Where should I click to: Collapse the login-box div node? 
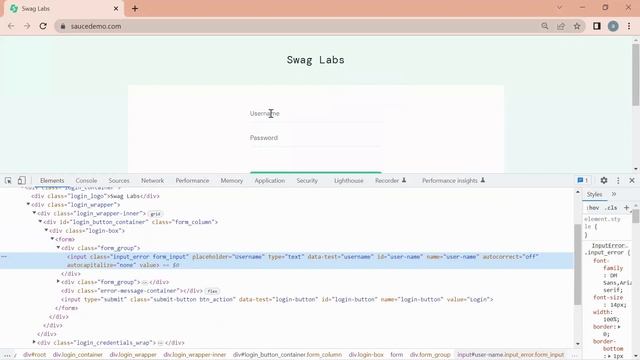pos(46,230)
